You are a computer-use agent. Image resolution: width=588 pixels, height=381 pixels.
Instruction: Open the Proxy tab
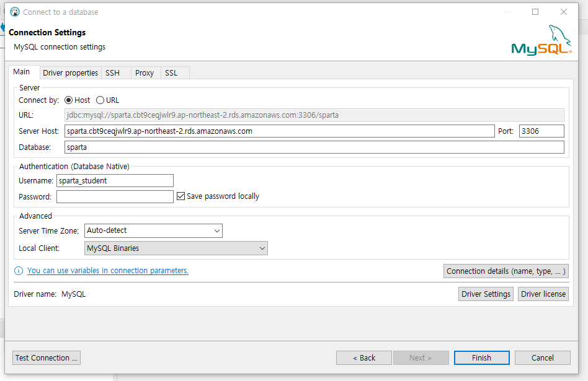coord(145,72)
